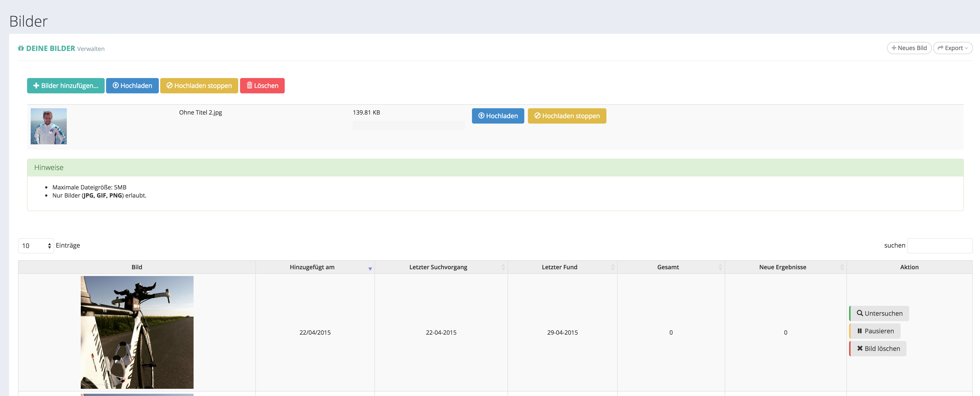Click the Bild löschen button

tap(878, 348)
